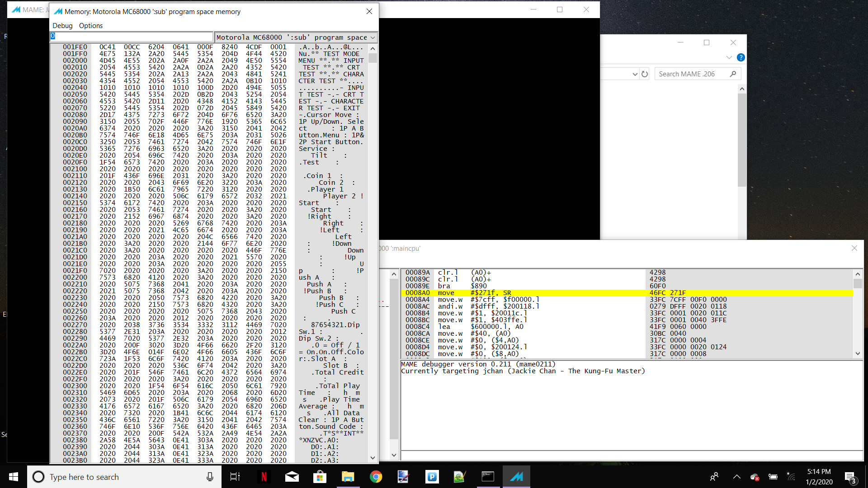
Task: Open the Debug menu in Memory window
Action: click(62, 26)
